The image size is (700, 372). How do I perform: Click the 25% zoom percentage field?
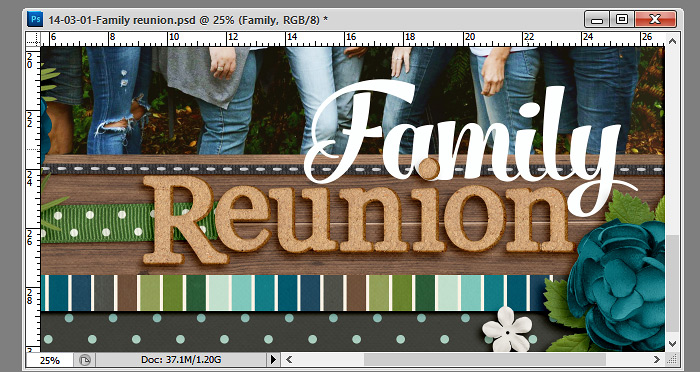pyautogui.click(x=50, y=360)
